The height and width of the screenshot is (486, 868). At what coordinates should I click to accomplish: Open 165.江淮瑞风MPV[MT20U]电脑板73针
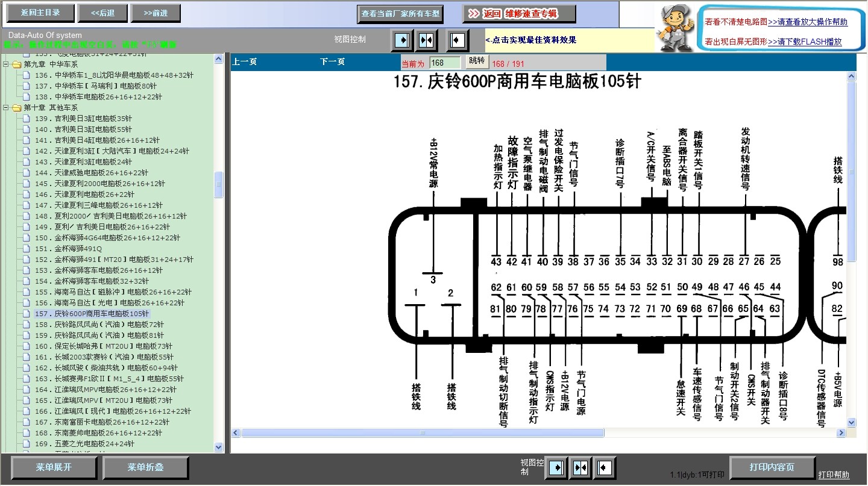103,400
